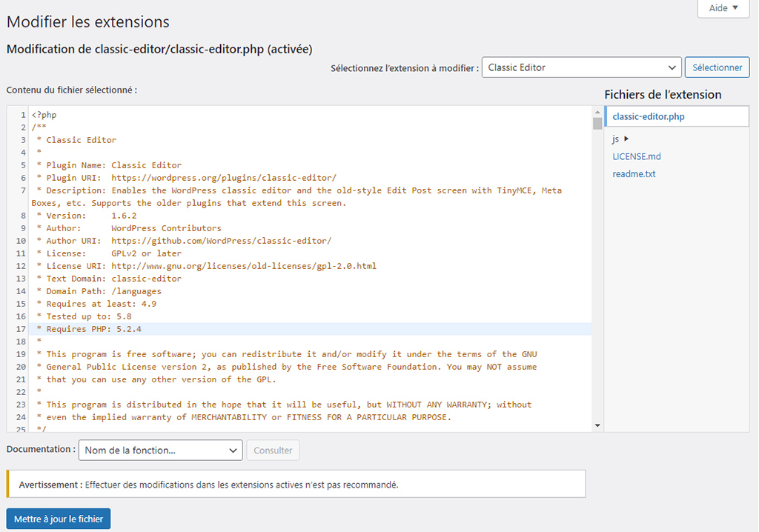Open the Aide help tab
Viewport: 759px width, 532px height.
[x=723, y=8]
